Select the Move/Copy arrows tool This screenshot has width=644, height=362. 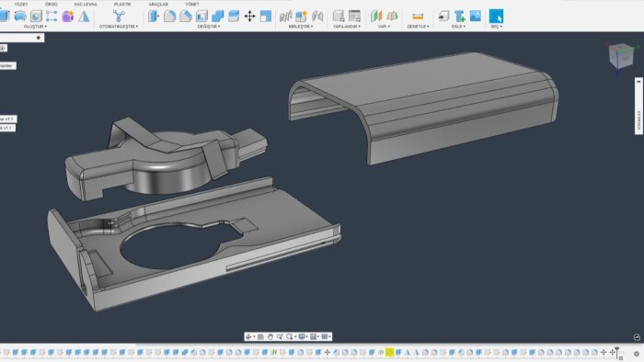[x=249, y=16]
